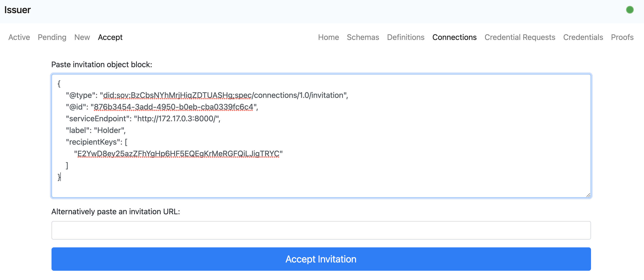This screenshot has width=644, height=280.
Task: Switch to the Pending connections tab
Action: point(52,37)
